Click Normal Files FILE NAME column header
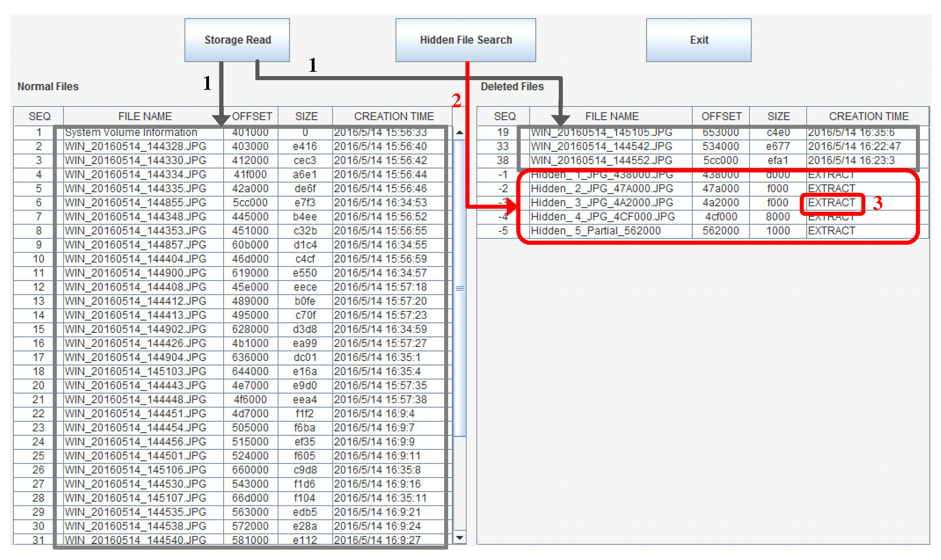941x560 pixels. pos(145,116)
